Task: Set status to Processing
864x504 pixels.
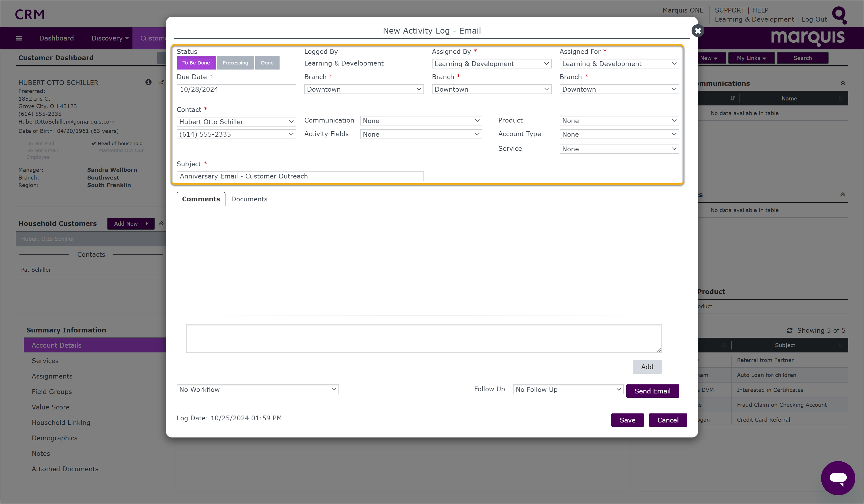Action: [235, 63]
